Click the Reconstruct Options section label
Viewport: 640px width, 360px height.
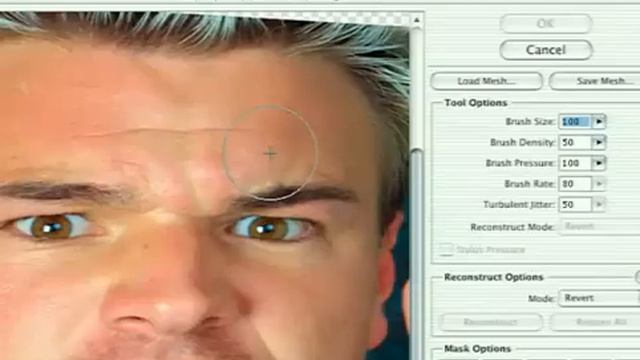click(x=493, y=277)
